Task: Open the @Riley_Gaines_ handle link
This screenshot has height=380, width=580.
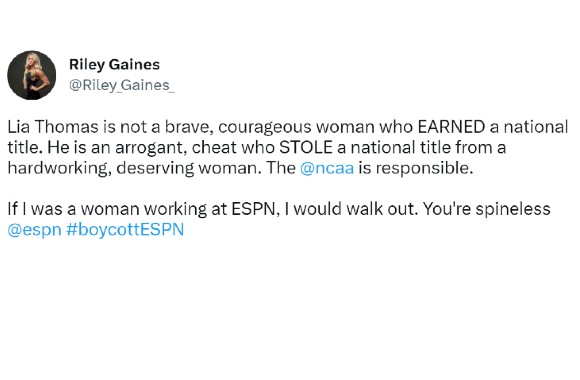Action: 122,85
